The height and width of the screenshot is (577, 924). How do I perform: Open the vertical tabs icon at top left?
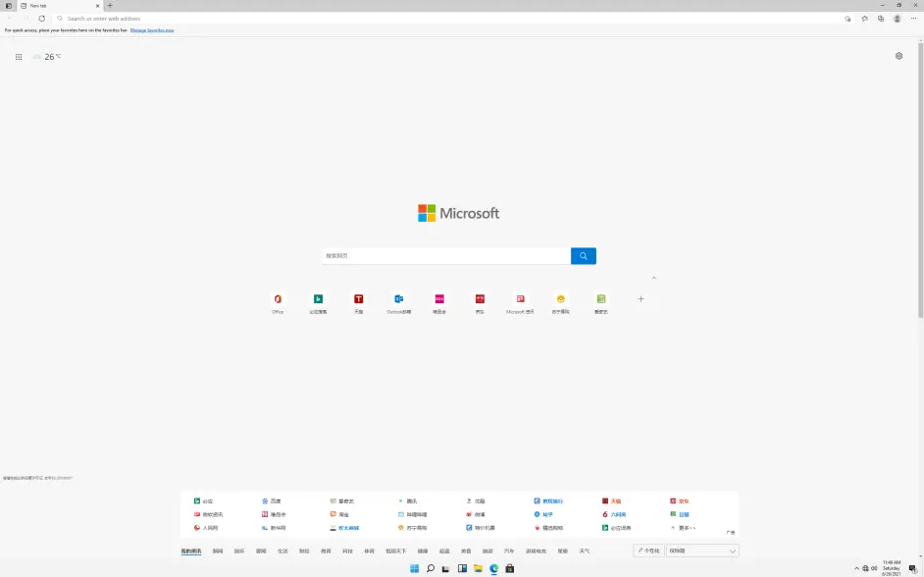(8, 5)
